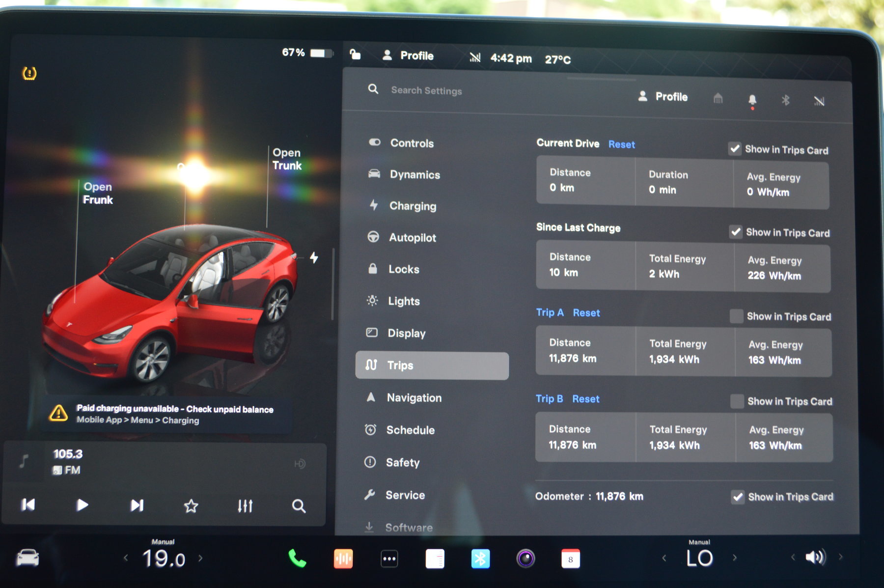The height and width of the screenshot is (588, 884).
Task: Open the audio equalizer settings icon
Action: click(245, 505)
